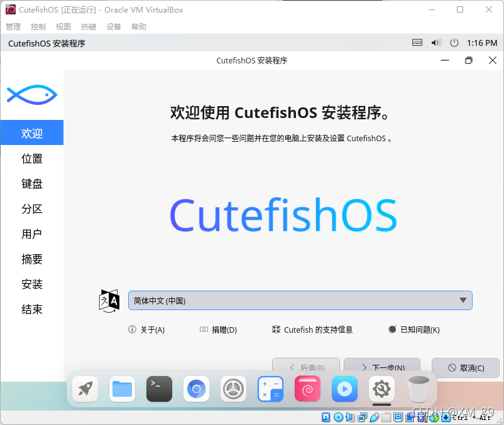
Task: Open the launcher rocket icon in dock
Action: click(85, 389)
